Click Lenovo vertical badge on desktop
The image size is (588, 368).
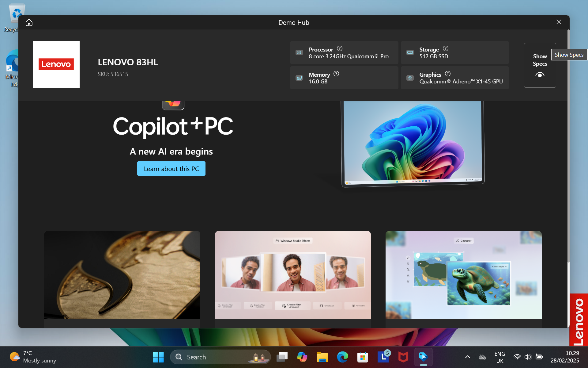pos(579,320)
